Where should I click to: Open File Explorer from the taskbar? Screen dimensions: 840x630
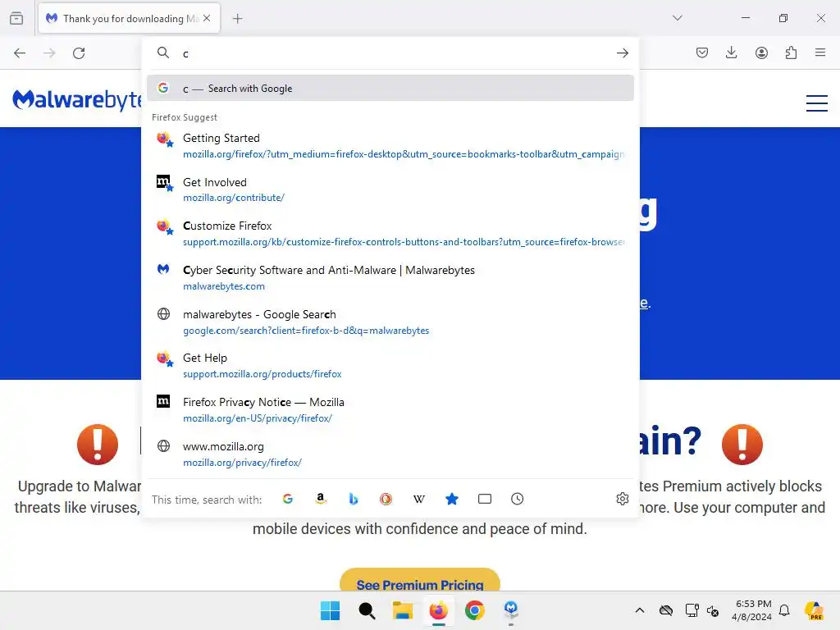[x=402, y=610]
